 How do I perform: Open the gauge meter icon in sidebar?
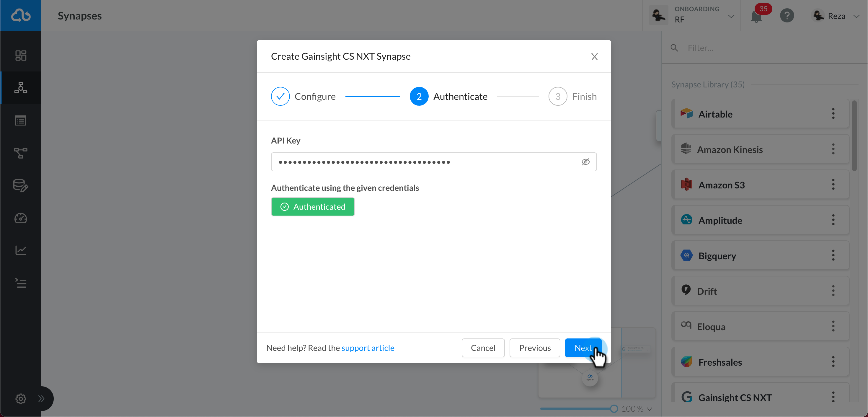point(21,218)
